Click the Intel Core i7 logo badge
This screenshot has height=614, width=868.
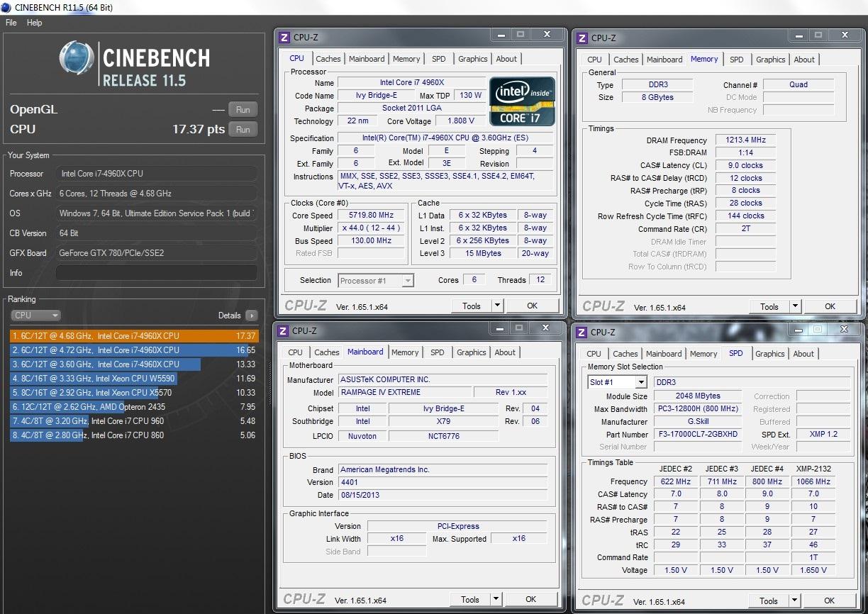point(521,102)
